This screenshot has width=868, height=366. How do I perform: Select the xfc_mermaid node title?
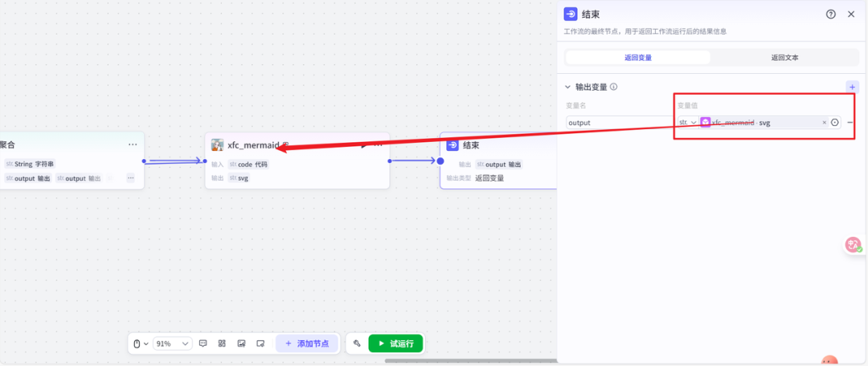click(x=253, y=145)
